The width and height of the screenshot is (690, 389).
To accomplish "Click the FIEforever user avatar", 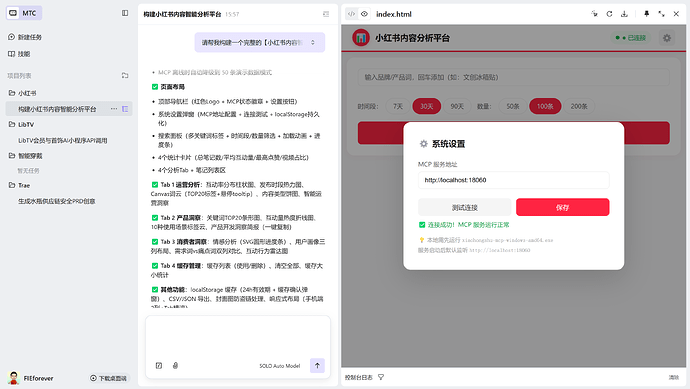I will coord(14,378).
